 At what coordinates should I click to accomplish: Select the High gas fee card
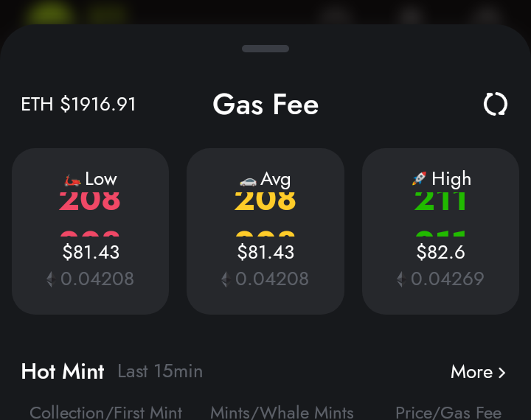point(440,231)
